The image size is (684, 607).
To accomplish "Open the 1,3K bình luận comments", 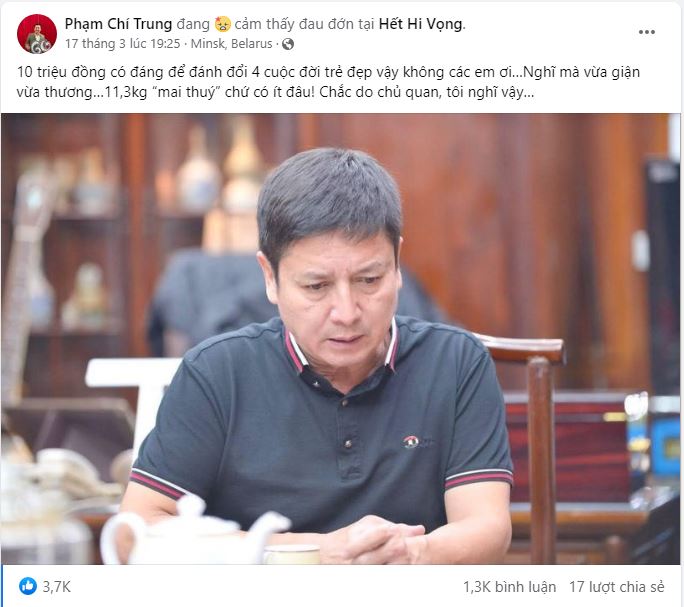I will (510, 587).
